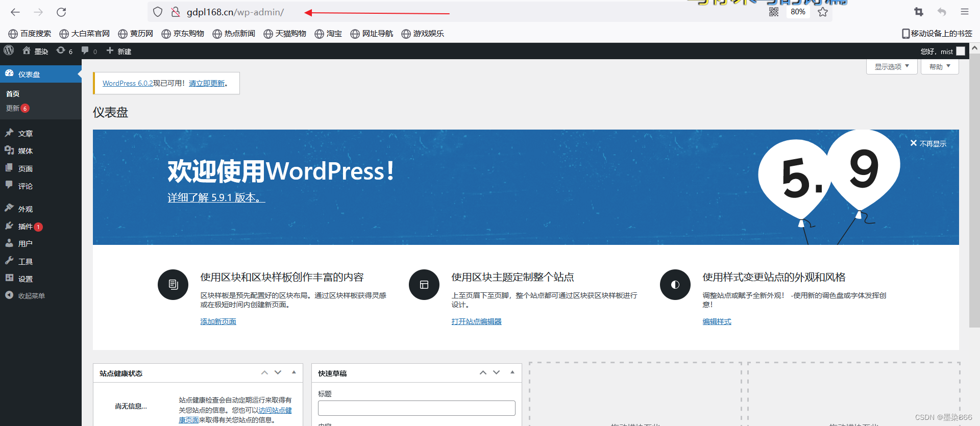Image resolution: width=980 pixels, height=426 pixels.
Task: Click 请立即更新 update now link
Action: [x=207, y=83]
